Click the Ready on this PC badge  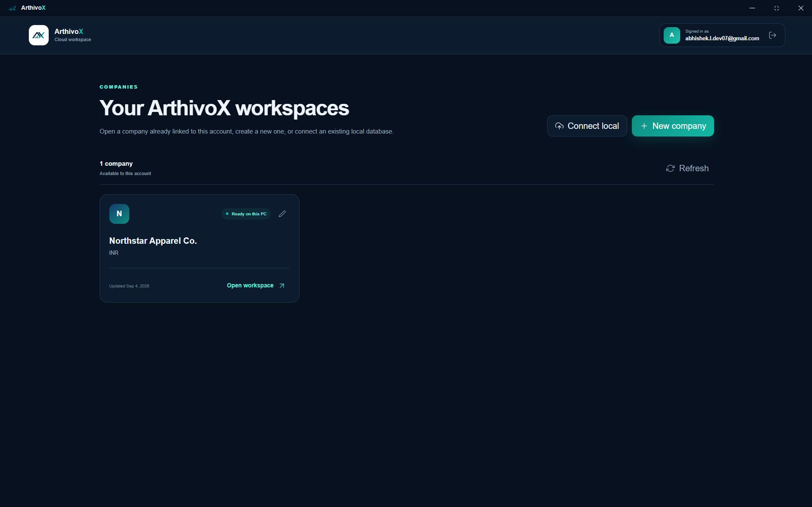coord(246,214)
